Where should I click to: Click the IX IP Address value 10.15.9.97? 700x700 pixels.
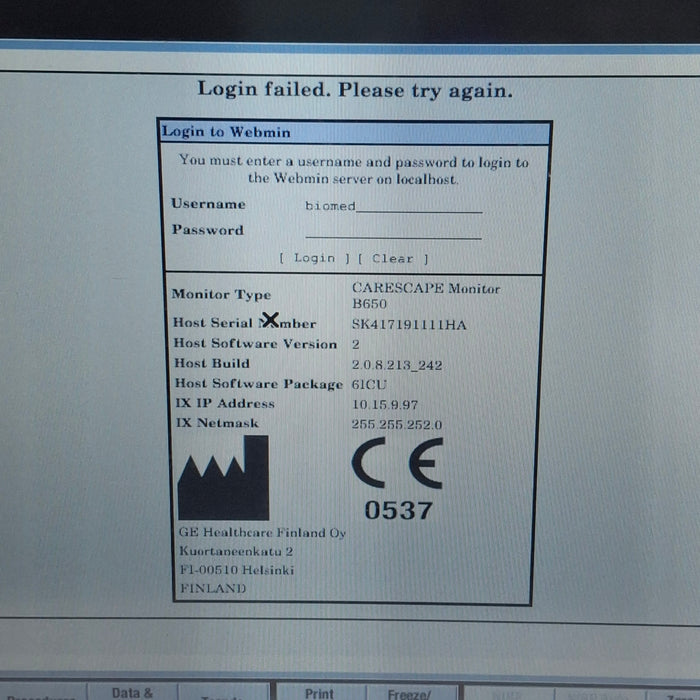click(383, 404)
